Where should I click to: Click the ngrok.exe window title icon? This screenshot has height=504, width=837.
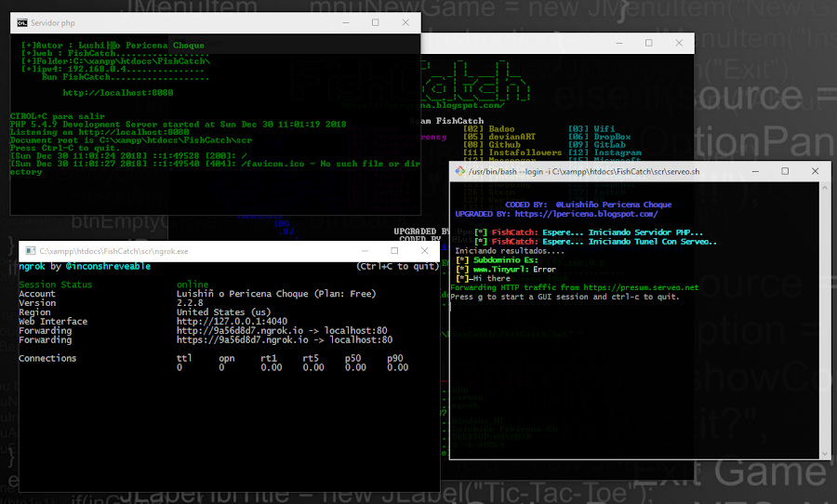tap(31, 251)
